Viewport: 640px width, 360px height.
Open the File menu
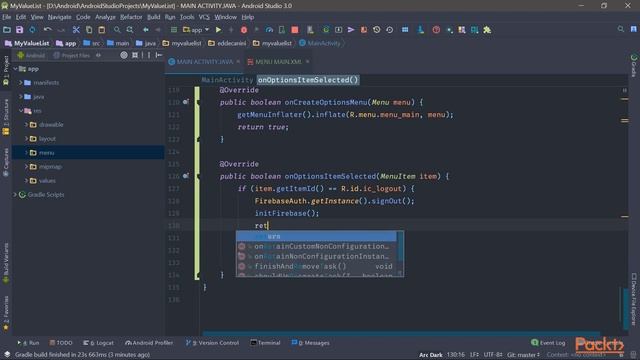tap(7, 17)
